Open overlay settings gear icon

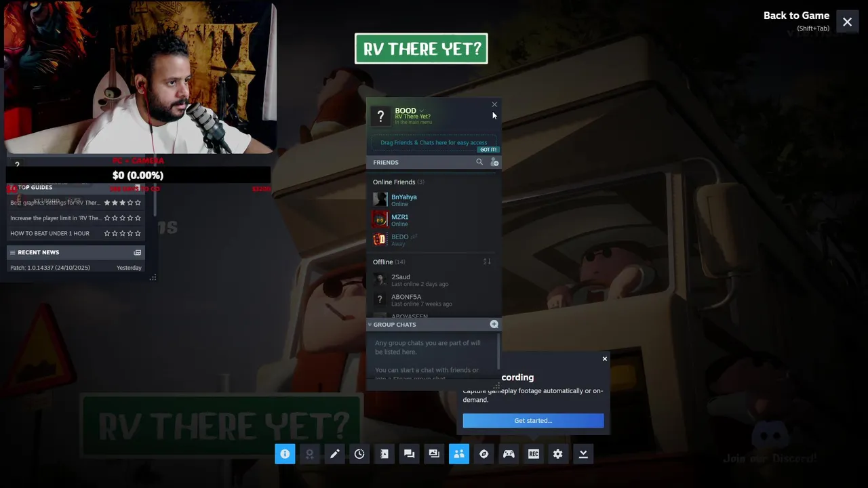coord(558,454)
